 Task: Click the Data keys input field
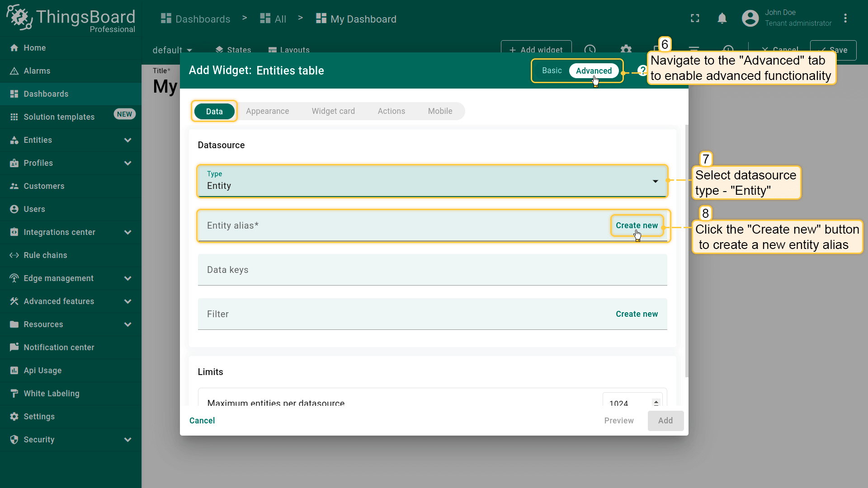point(432,270)
